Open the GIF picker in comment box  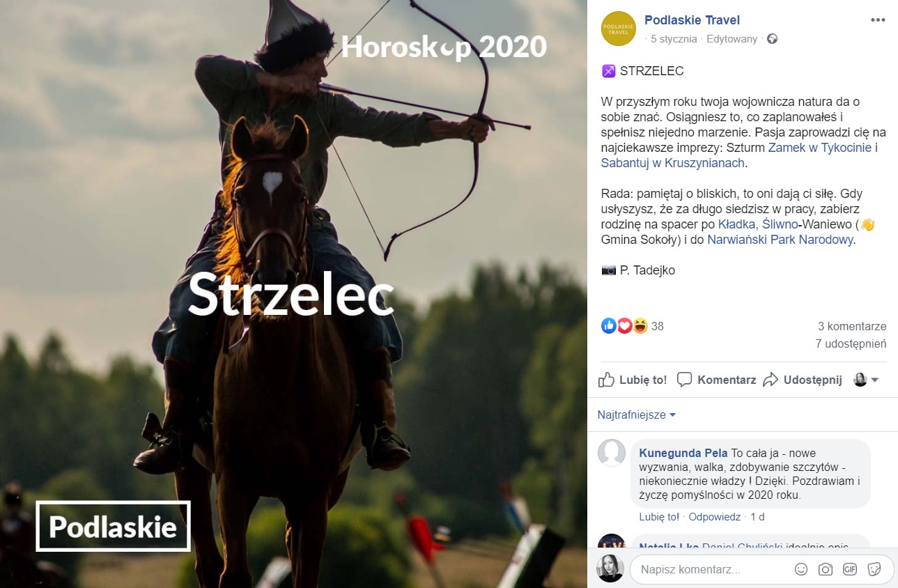click(x=849, y=569)
